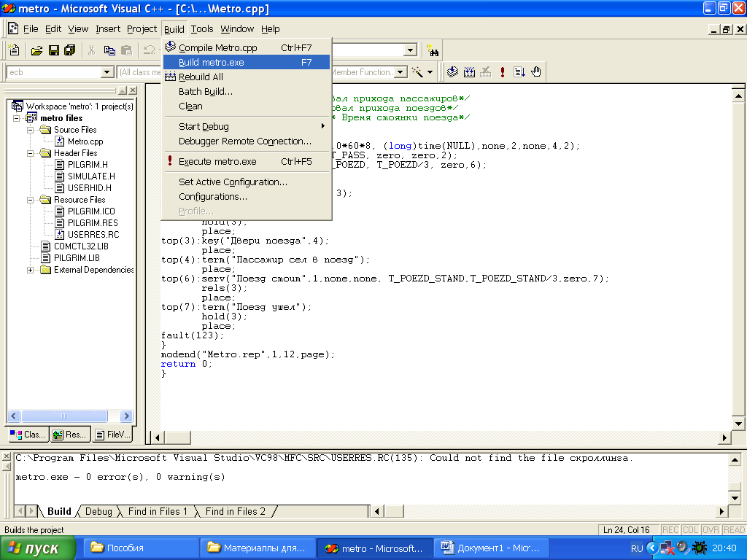Switch to ClassView tab
Screen dimensions: 747x560
tap(27, 435)
